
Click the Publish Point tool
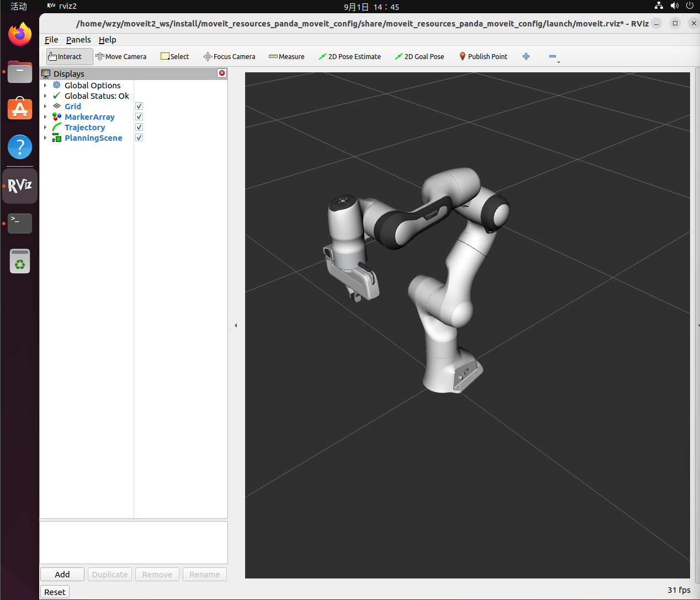click(x=483, y=56)
